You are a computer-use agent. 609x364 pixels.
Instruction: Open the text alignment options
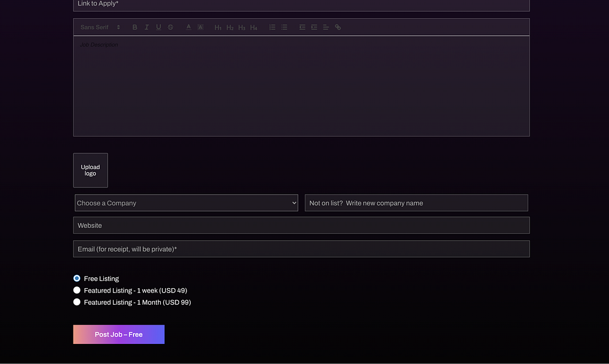tap(326, 27)
